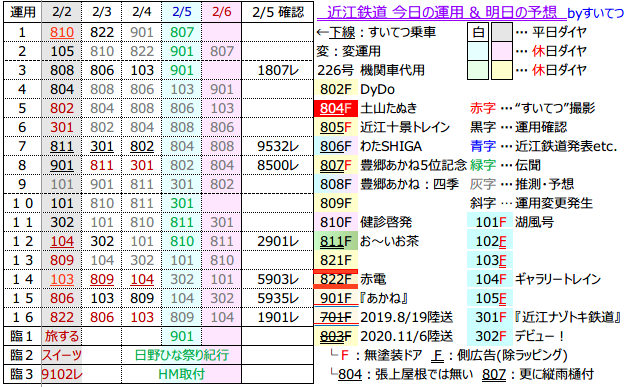Click the 5935レ confirmation cell

click(x=278, y=298)
